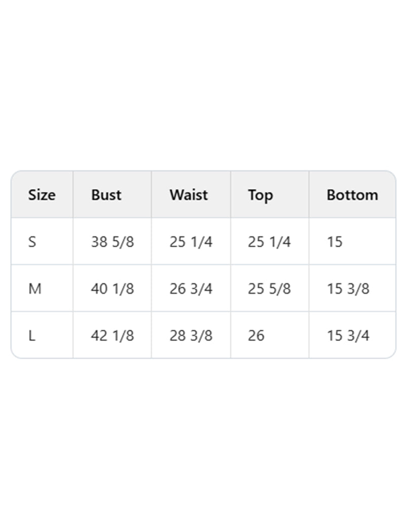Click bust value 42 1/8
Image resolution: width=405 pixels, height=532 pixels.
coord(112,335)
